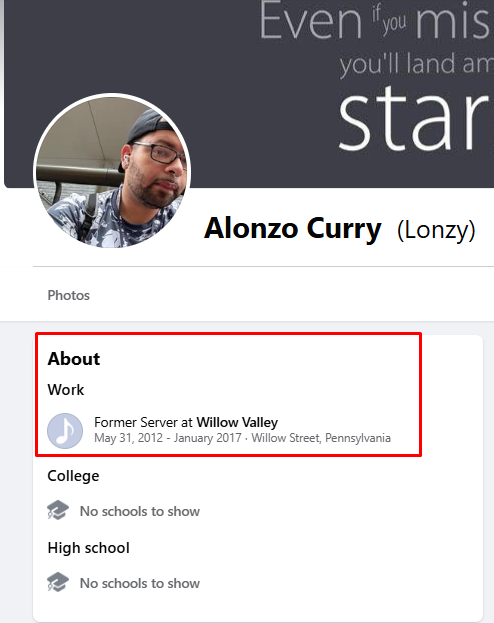The width and height of the screenshot is (494, 623).
Task: Click the May 31, 2012 date range
Action: pos(168,438)
